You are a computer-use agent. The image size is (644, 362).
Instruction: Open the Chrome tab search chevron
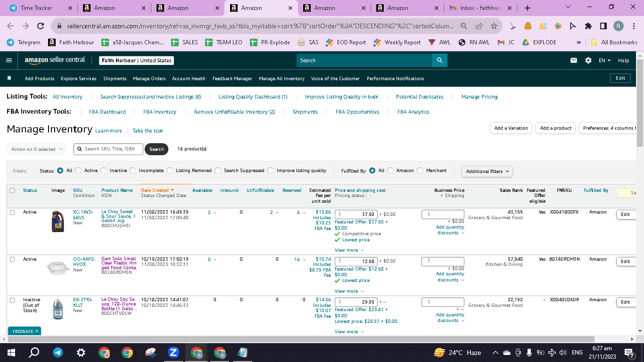[568, 8]
